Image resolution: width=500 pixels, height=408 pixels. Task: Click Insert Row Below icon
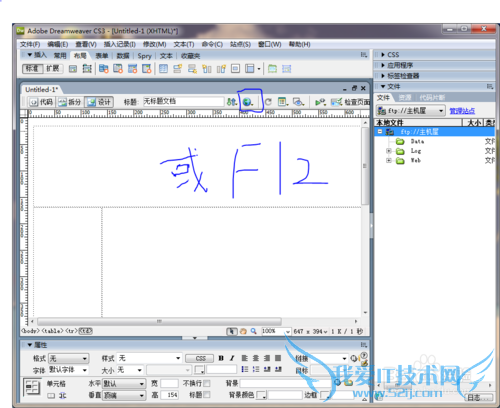[x=192, y=69]
